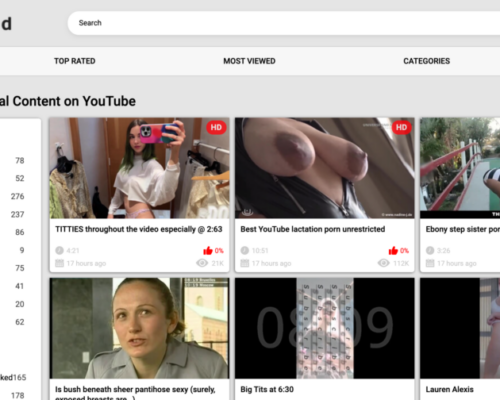Click the clock duration icon beside 4:21
Viewport: 500px width, 400px height.
coord(59,250)
